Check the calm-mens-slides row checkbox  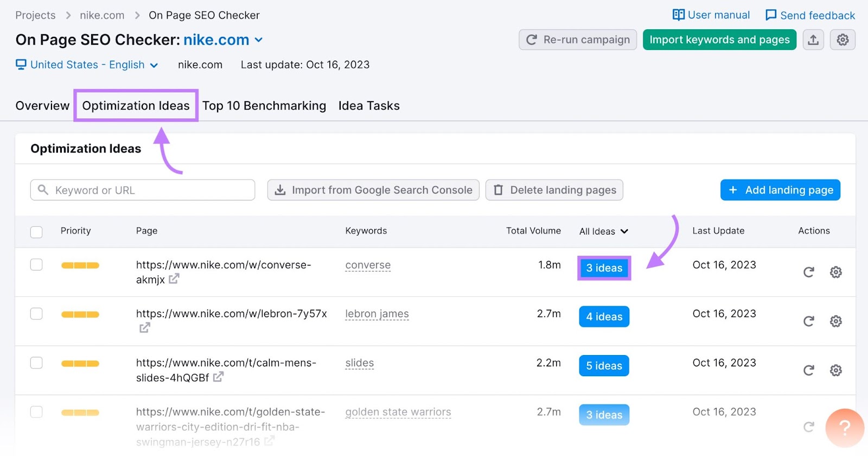(x=36, y=363)
